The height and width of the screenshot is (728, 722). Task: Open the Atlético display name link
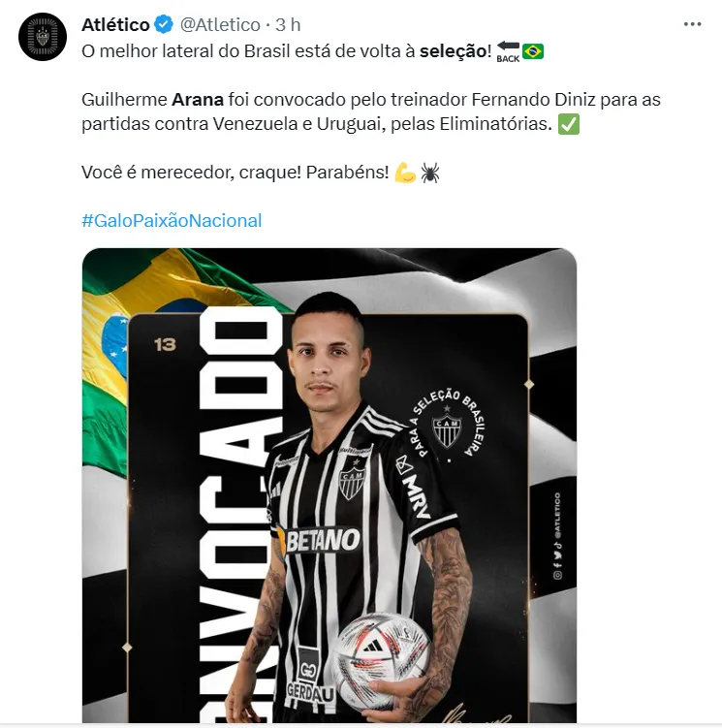pos(115,24)
